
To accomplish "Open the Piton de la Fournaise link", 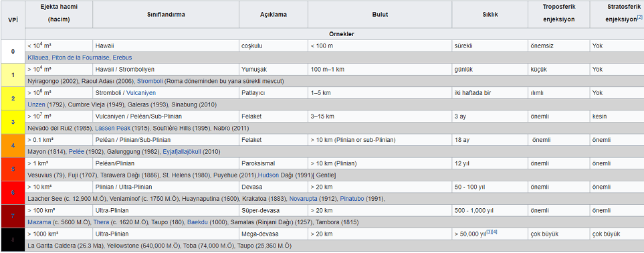I will [x=80, y=58].
